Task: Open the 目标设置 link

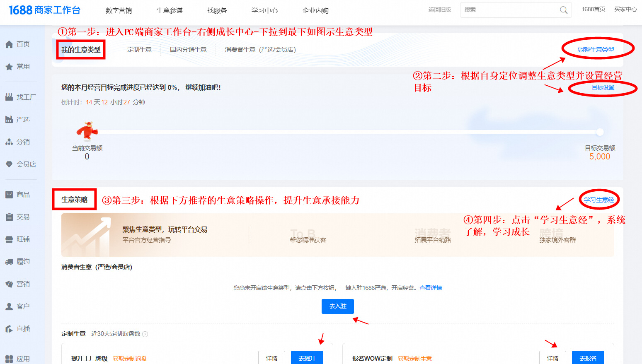Action: pyautogui.click(x=603, y=87)
